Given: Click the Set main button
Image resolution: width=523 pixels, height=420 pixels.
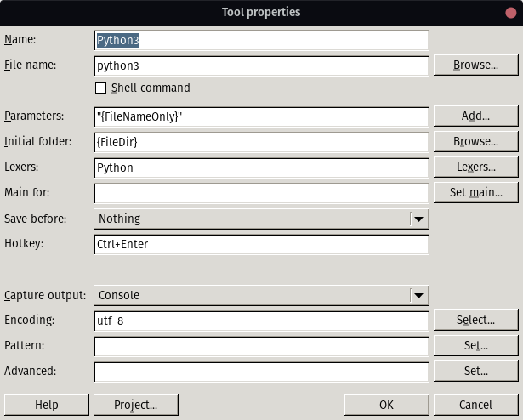Looking at the screenshot, I should pos(475,192).
